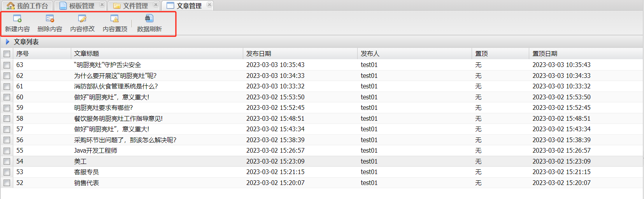
Task: Click the 删除内容 (delete content) icon
Action: [50, 19]
